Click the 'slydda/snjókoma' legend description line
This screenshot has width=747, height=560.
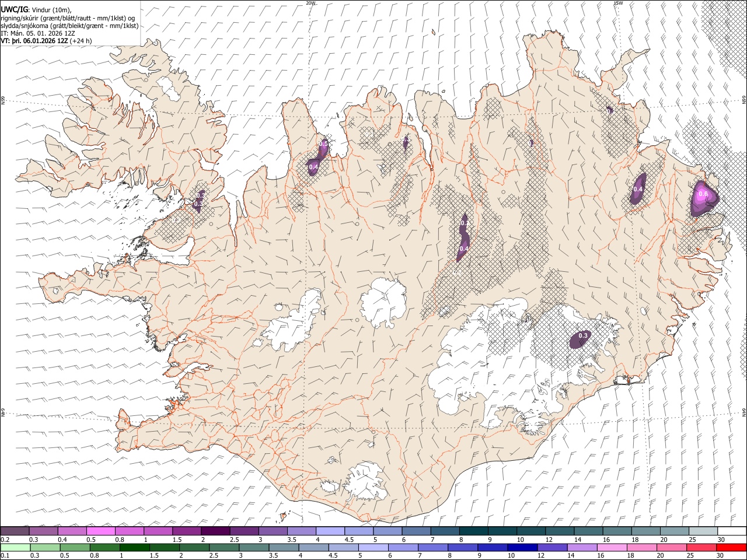coord(69,26)
